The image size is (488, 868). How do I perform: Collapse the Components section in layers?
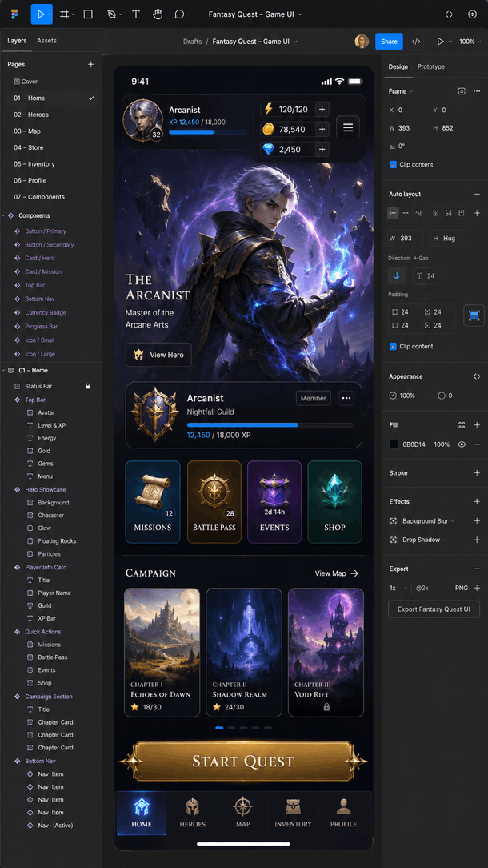coord(4,216)
